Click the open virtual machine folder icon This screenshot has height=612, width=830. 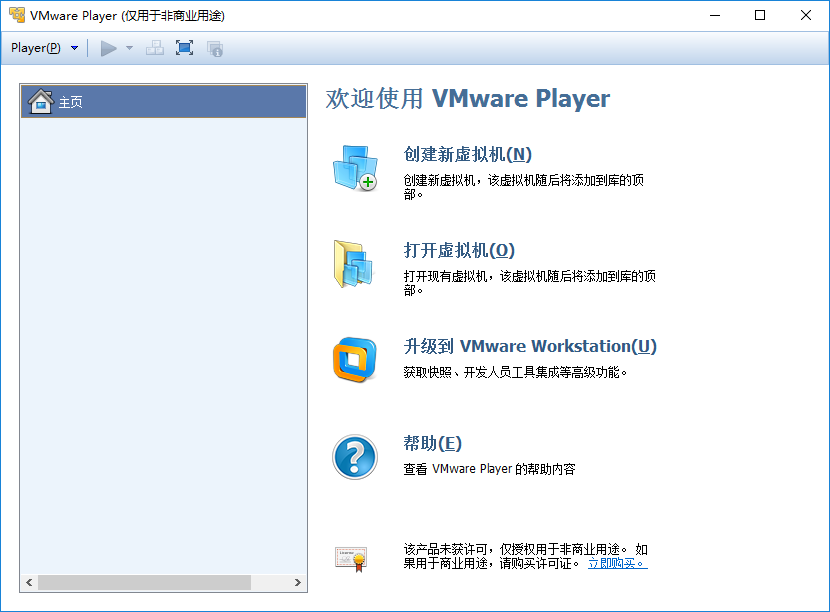point(354,264)
